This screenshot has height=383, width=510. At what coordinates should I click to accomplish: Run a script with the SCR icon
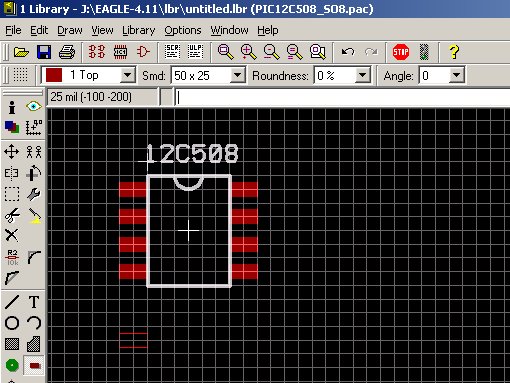pos(172,52)
